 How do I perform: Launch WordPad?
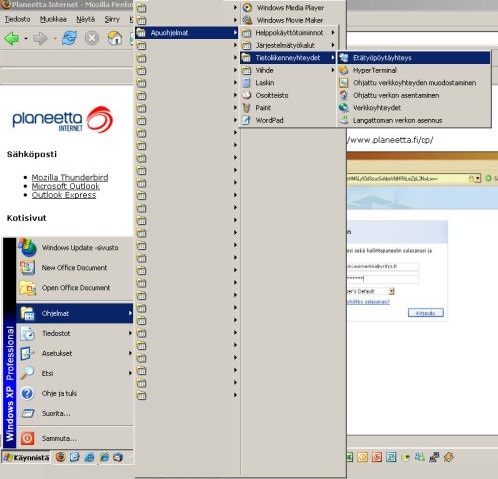pos(288,120)
